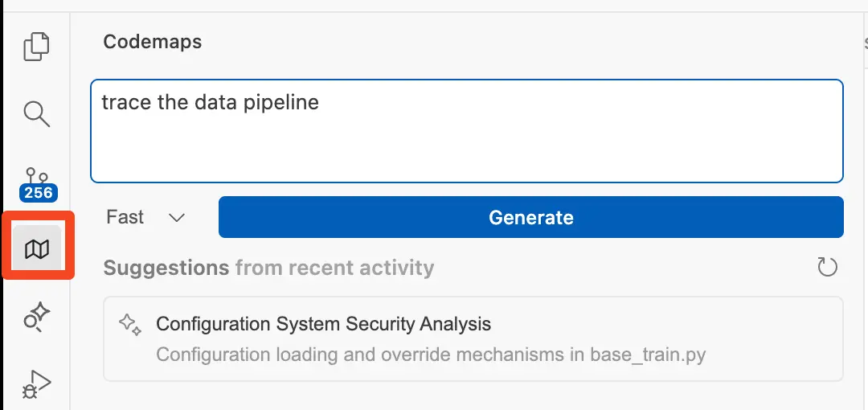The height and width of the screenshot is (410, 868).
Task: Open the Fast mode dropdown
Action: click(145, 217)
